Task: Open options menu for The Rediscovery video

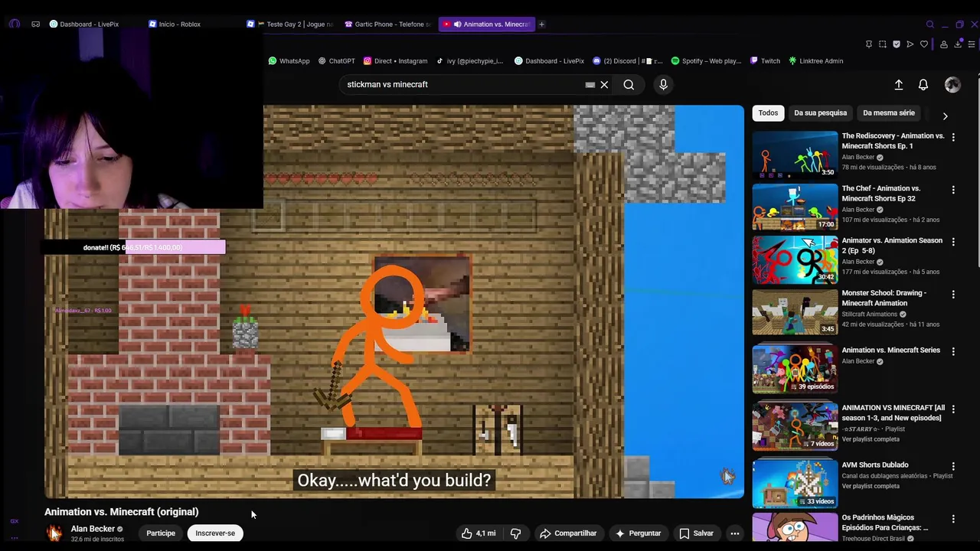Action: [x=953, y=137]
